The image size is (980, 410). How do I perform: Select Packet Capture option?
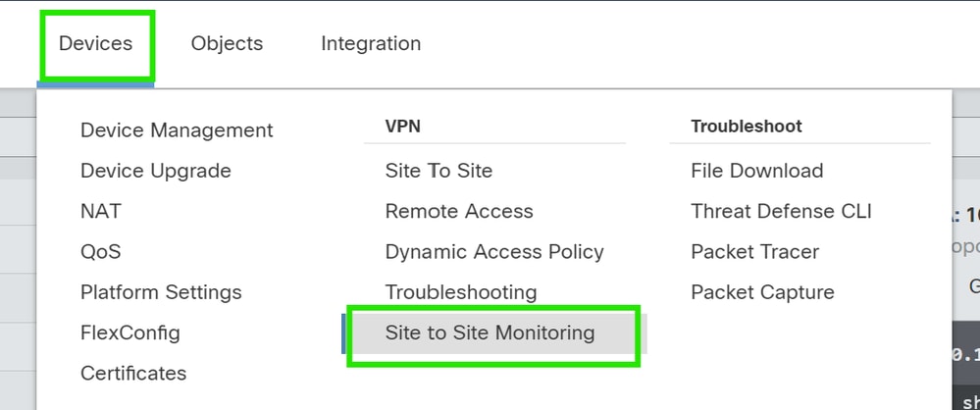coord(762,292)
